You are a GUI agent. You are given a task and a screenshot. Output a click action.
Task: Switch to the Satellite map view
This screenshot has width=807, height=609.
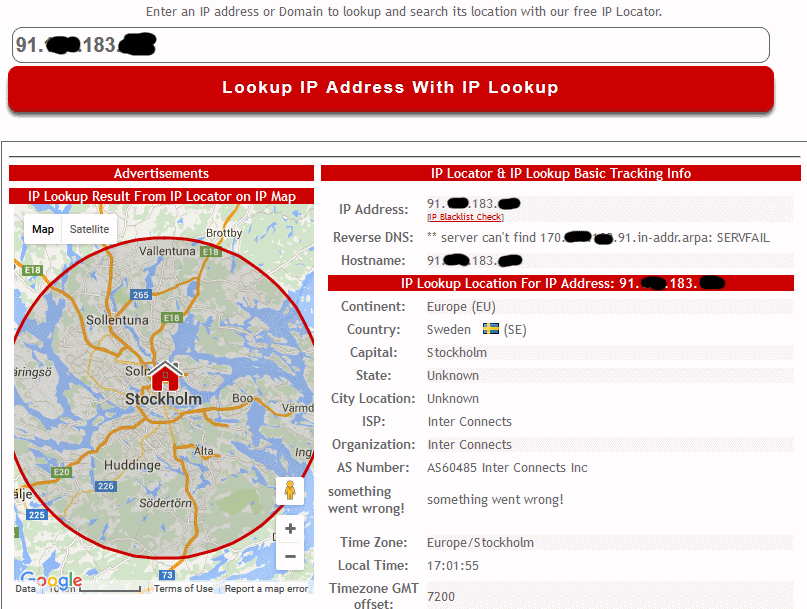click(x=89, y=230)
